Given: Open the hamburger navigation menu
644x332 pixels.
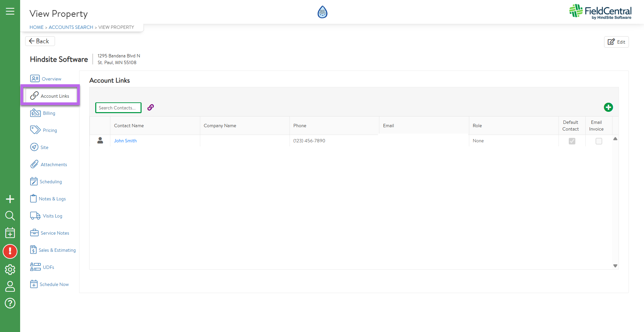Looking at the screenshot, I should [x=10, y=11].
